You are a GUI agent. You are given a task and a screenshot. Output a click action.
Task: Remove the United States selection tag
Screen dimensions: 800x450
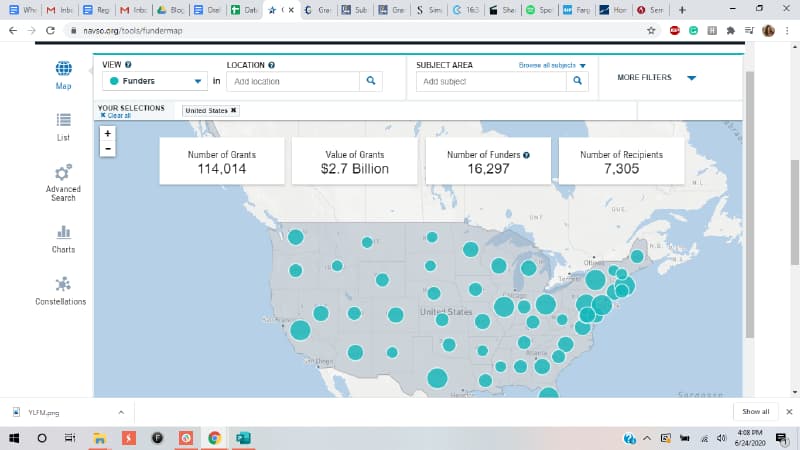pos(234,110)
